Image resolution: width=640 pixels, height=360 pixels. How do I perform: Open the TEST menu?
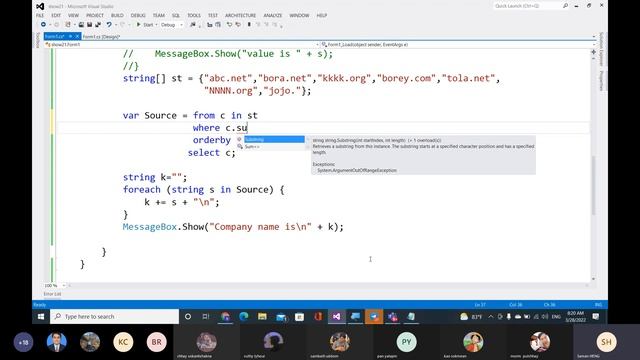pos(213,16)
